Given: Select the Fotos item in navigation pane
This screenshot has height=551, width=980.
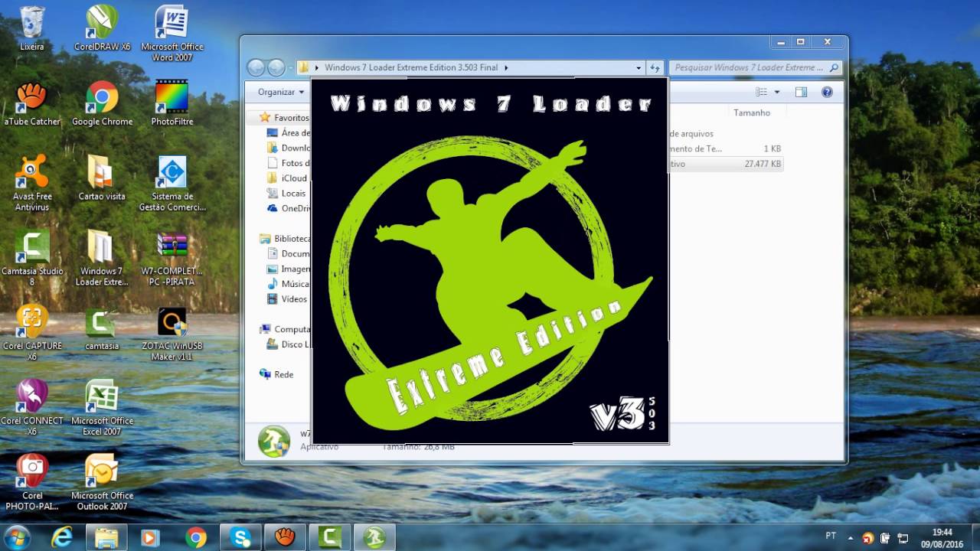Looking at the screenshot, I should (x=289, y=163).
